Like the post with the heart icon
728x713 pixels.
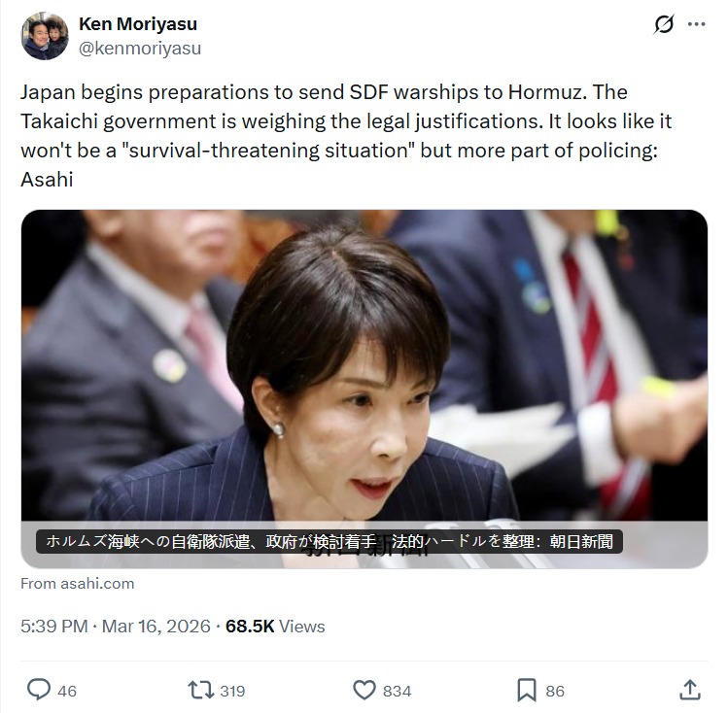point(364,691)
